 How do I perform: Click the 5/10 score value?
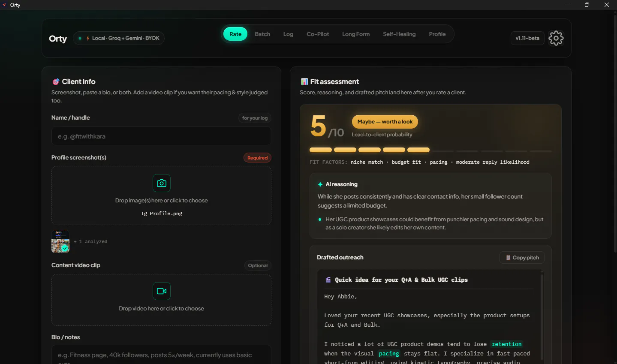(x=327, y=126)
